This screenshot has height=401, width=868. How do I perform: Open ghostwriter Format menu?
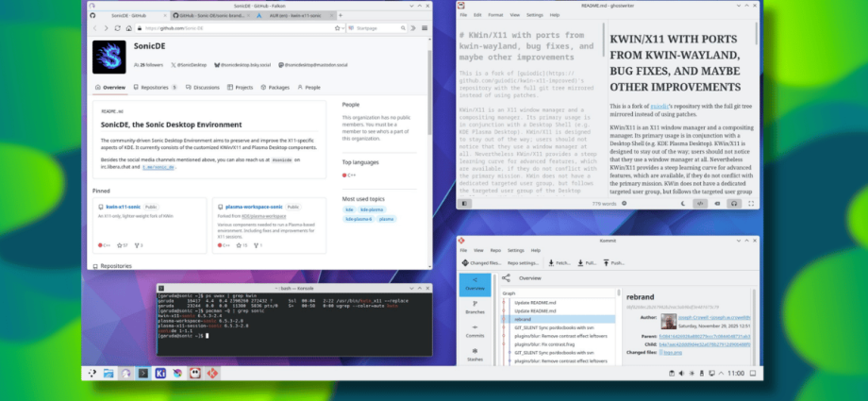coord(495,15)
